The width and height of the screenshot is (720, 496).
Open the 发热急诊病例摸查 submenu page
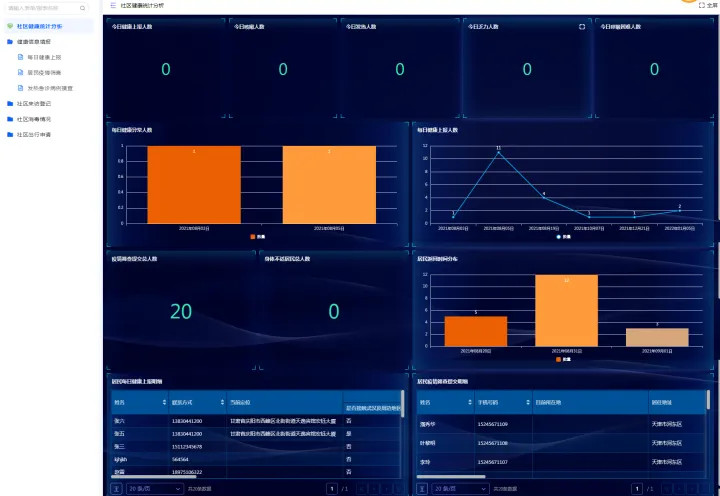pos(50,88)
